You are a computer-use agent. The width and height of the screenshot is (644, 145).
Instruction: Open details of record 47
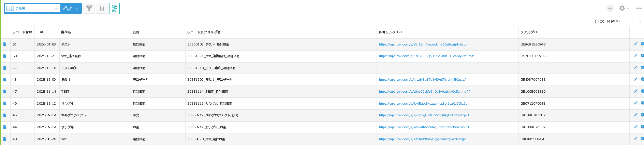tap(5, 92)
